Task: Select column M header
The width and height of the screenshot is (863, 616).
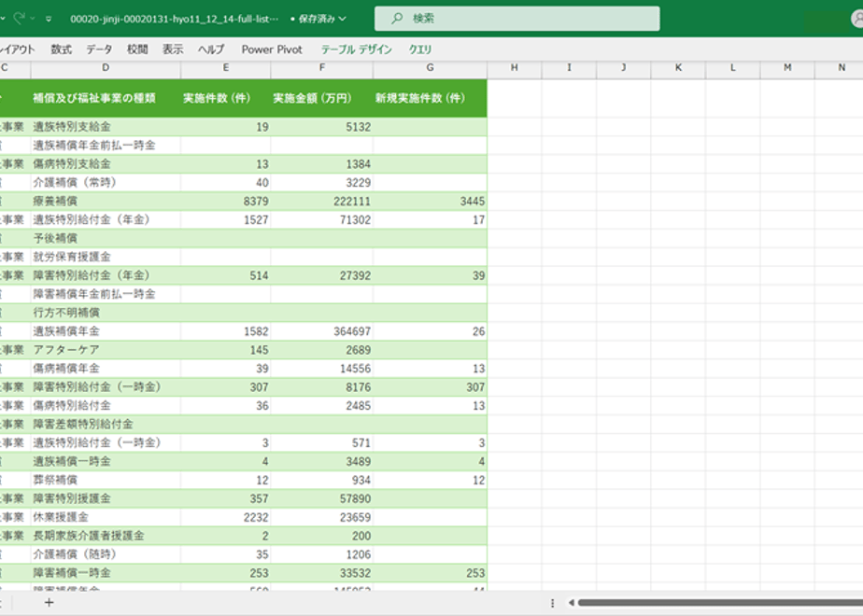Action: (x=787, y=68)
